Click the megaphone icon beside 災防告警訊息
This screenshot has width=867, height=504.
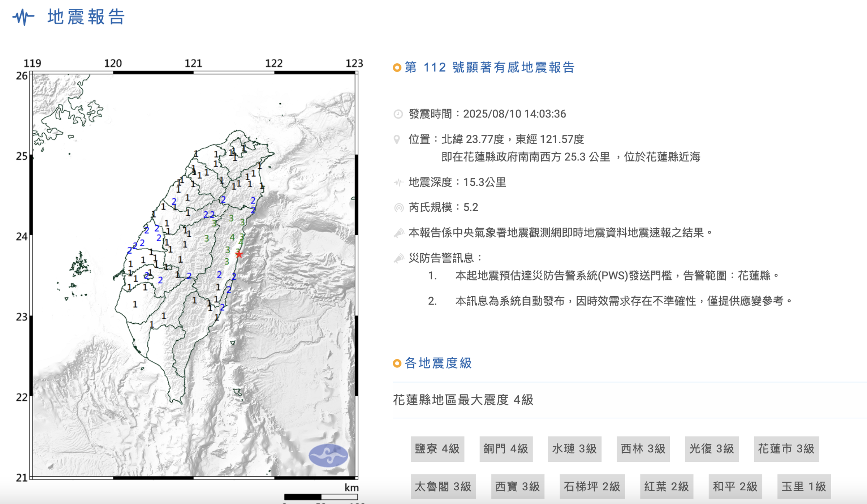tap(399, 258)
